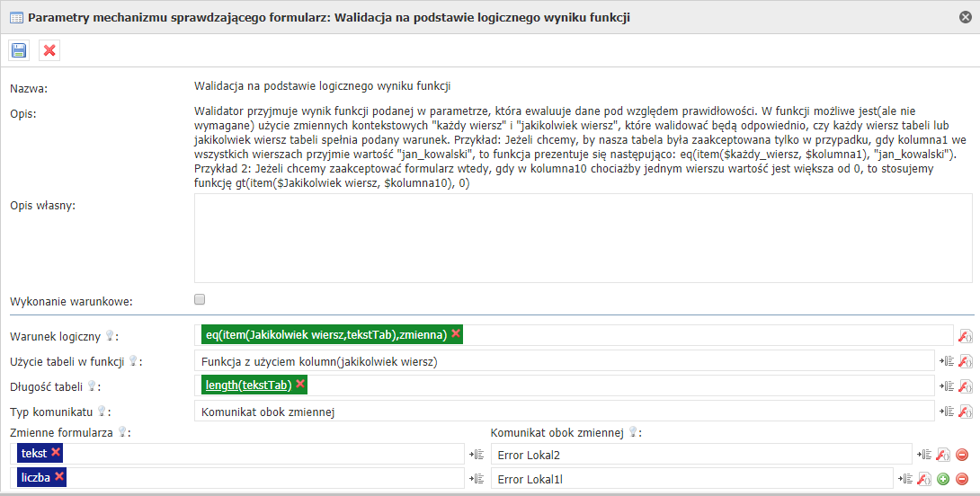Open variable picker beside the 'liczba' field
The image size is (980, 496).
click(477, 479)
